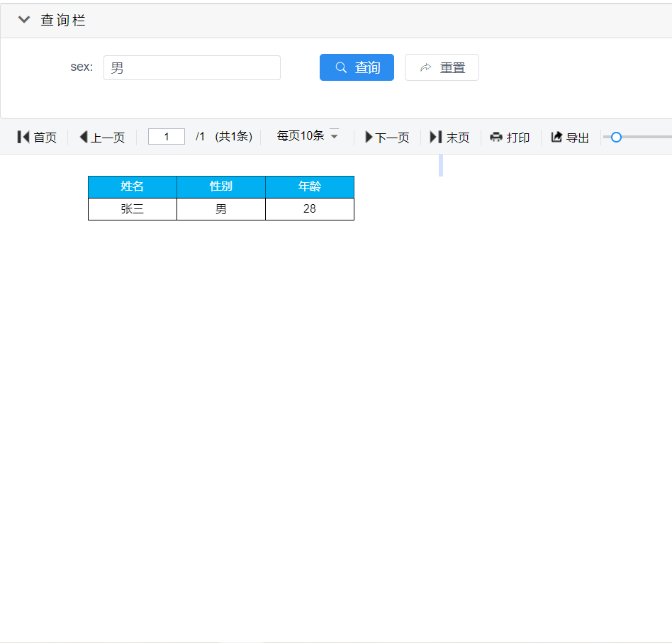Collapse the 查询栏 panel chevron

click(24, 20)
